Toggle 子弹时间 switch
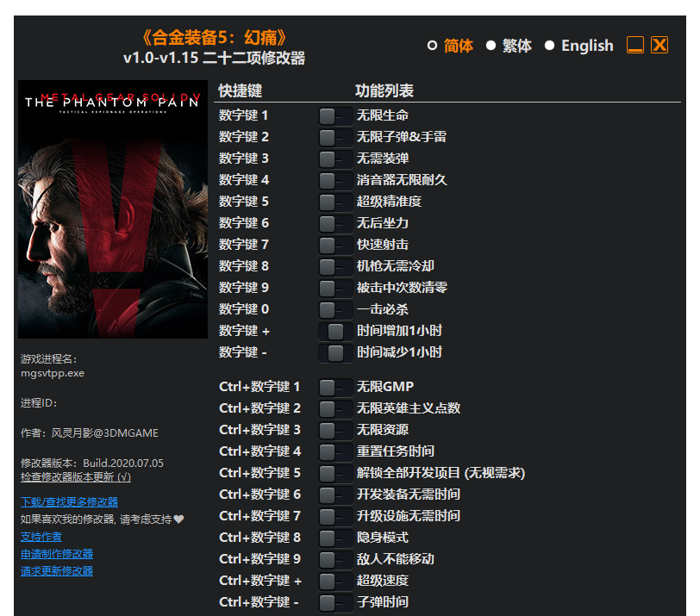This screenshot has width=700, height=616. [335, 602]
